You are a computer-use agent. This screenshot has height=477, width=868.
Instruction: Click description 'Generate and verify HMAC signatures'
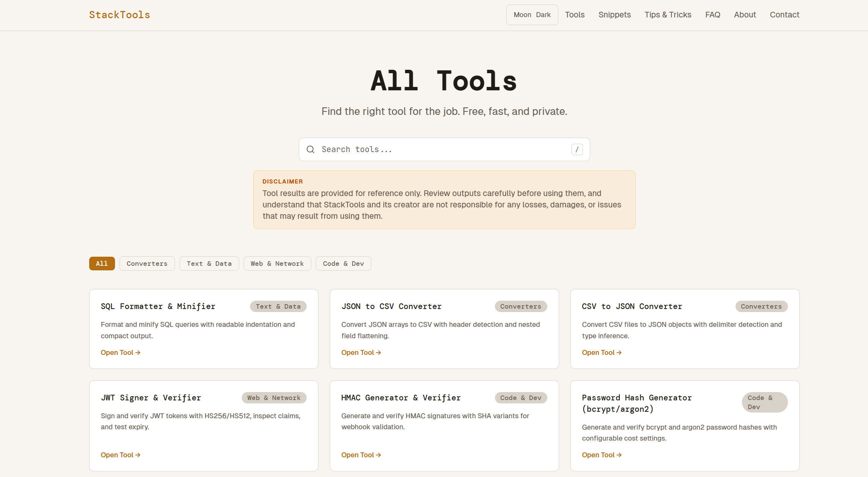point(435,421)
